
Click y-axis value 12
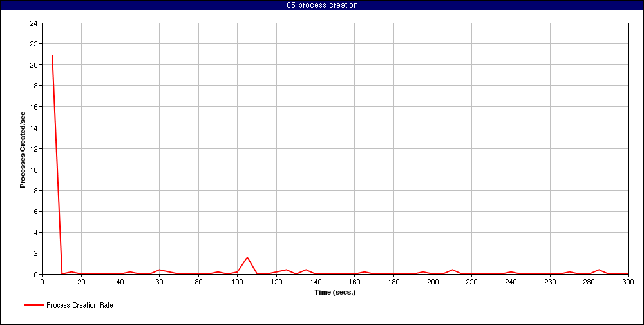coord(33,149)
